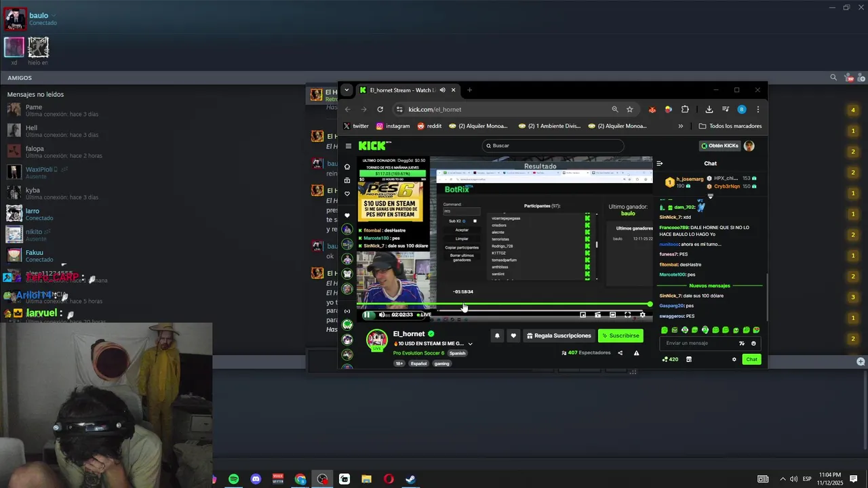Expand chat leaderboard arrow
868x488 pixels.
pyautogui.click(x=711, y=196)
